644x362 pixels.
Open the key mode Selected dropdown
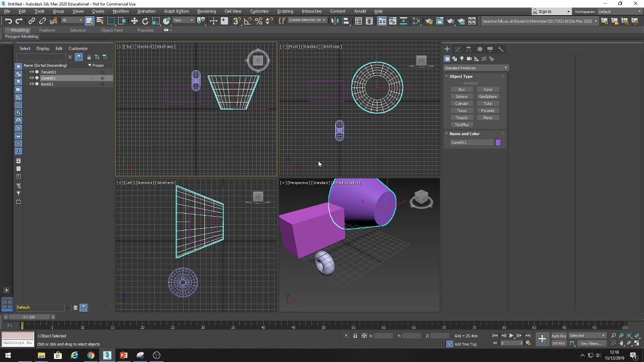[x=588, y=336]
